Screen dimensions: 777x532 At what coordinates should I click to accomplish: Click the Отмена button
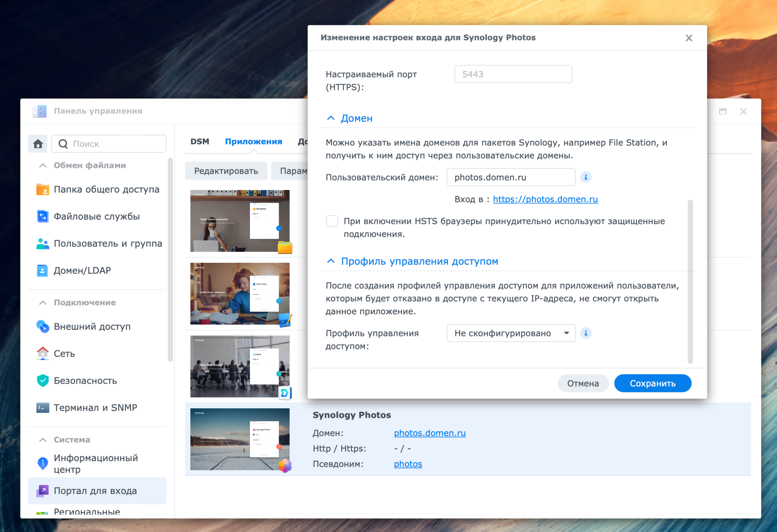click(x=583, y=383)
